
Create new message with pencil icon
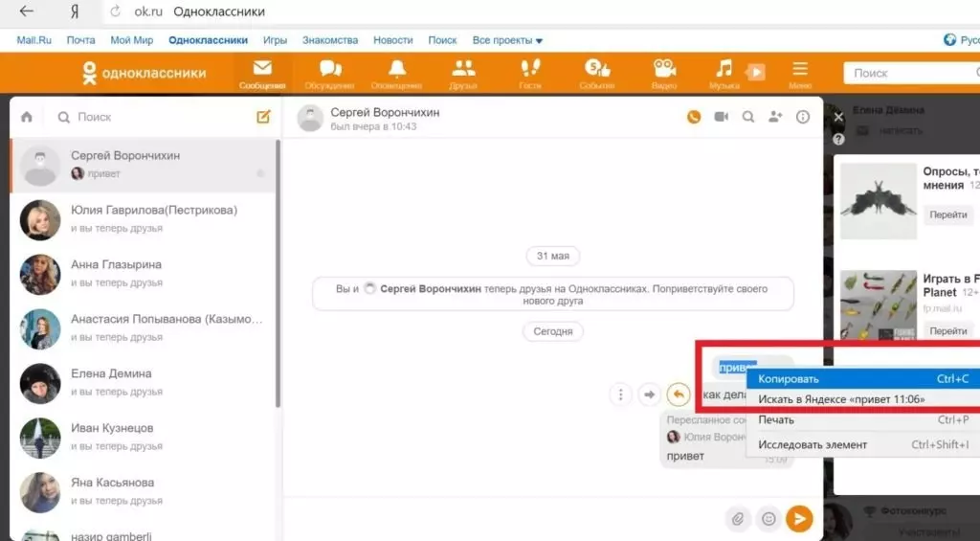coord(263,116)
